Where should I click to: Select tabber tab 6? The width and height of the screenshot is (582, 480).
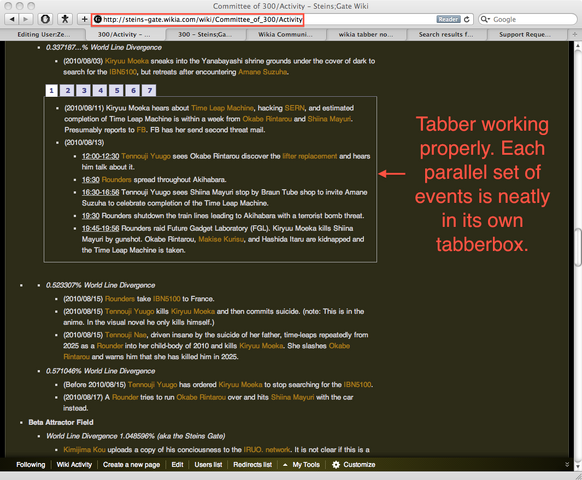133,90
